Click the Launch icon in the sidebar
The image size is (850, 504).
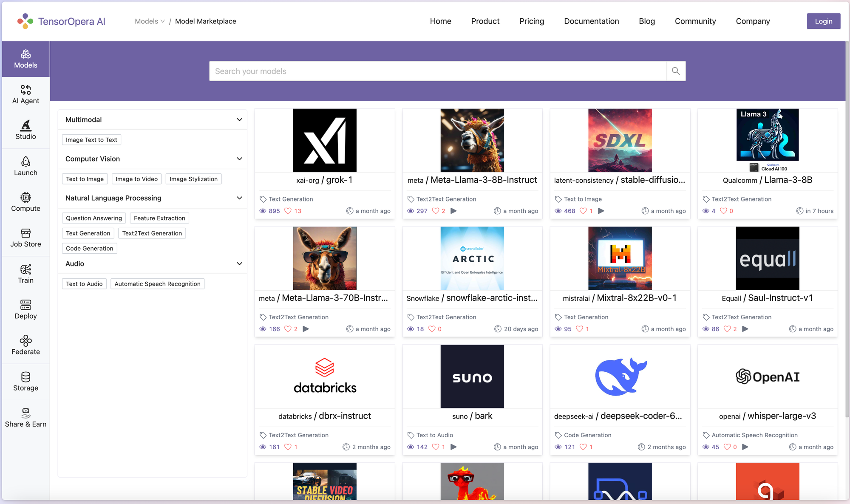25,166
